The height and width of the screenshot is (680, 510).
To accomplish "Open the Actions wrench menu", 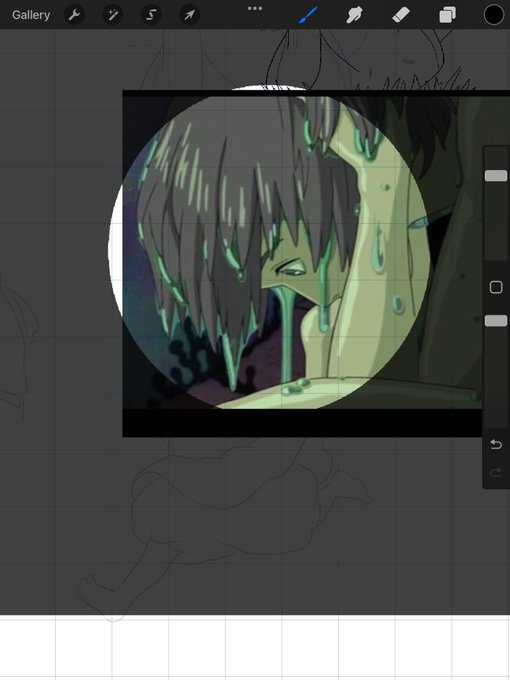I will click(x=74, y=15).
